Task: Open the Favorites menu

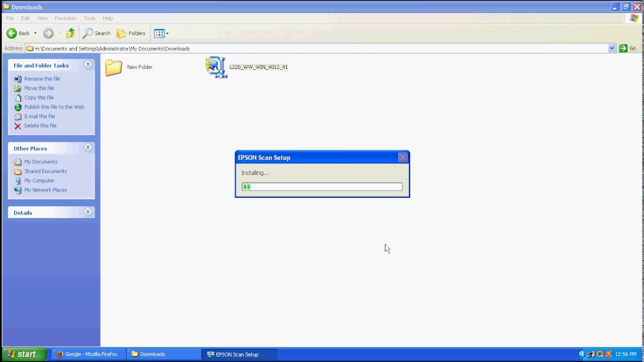Action: pyautogui.click(x=65, y=18)
